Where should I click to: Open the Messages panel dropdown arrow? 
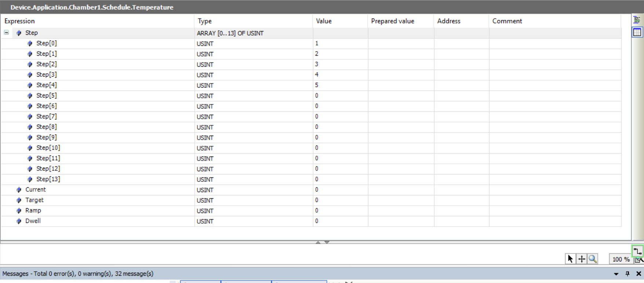(616, 274)
